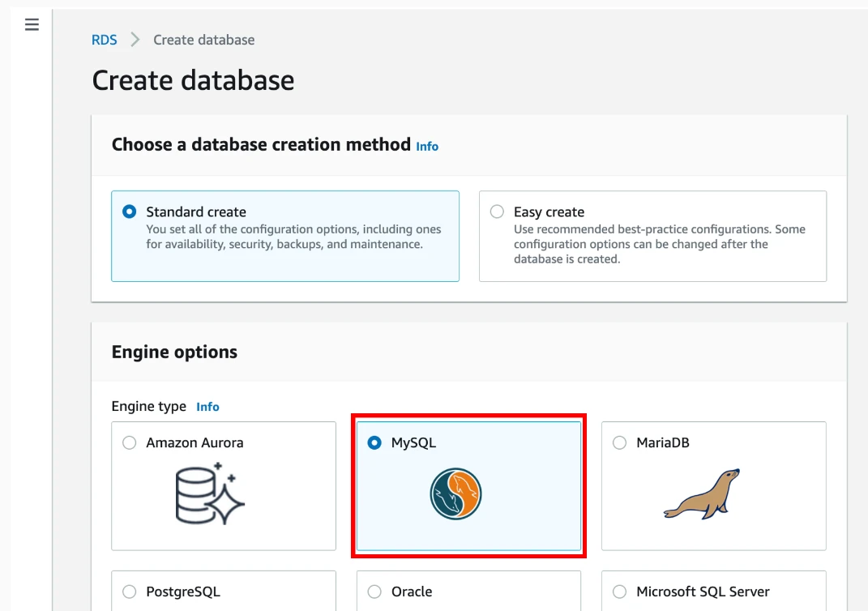Choose MySQL engine radio button

tap(374, 442)
